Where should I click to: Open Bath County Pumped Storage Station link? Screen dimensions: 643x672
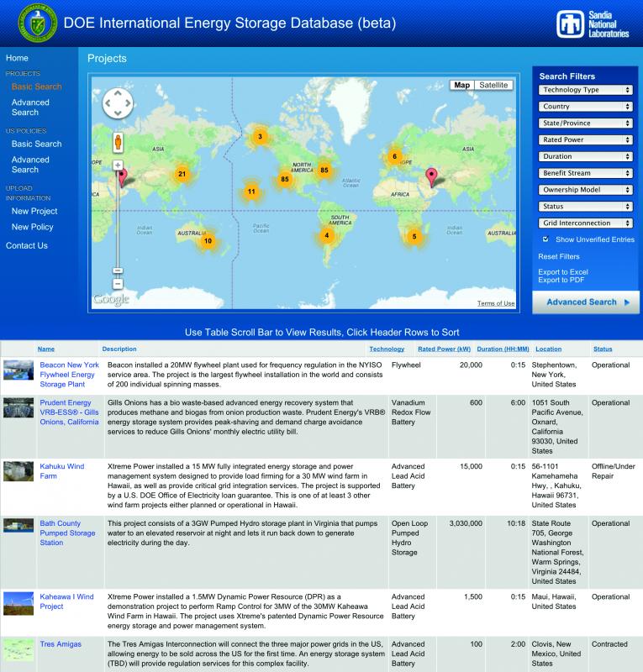68,533
